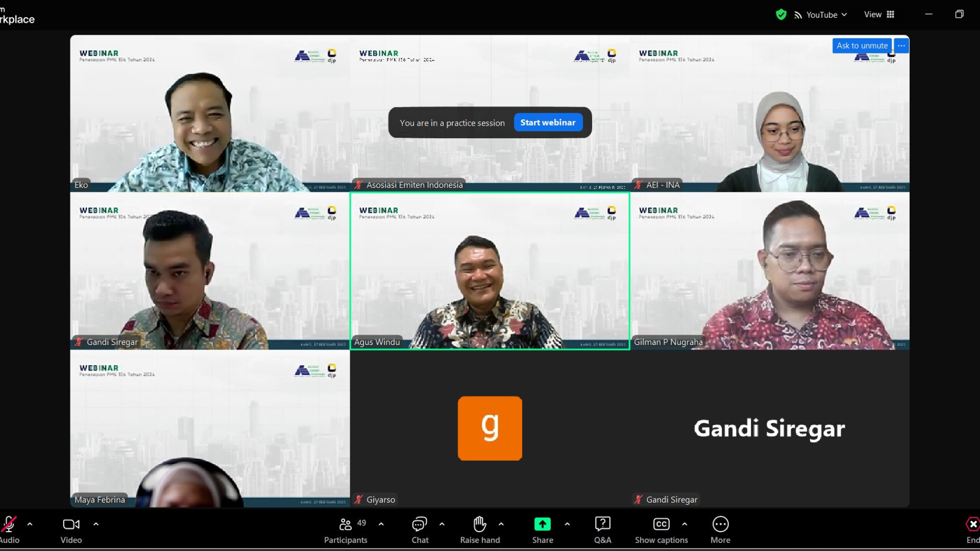Open the View layout menu
The image size is (980, 551).
point(879,14)
